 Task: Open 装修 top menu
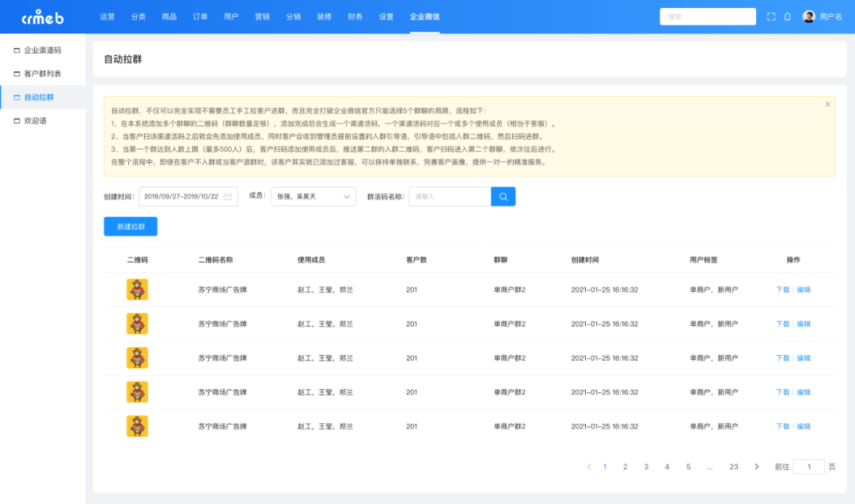(325, 17)
